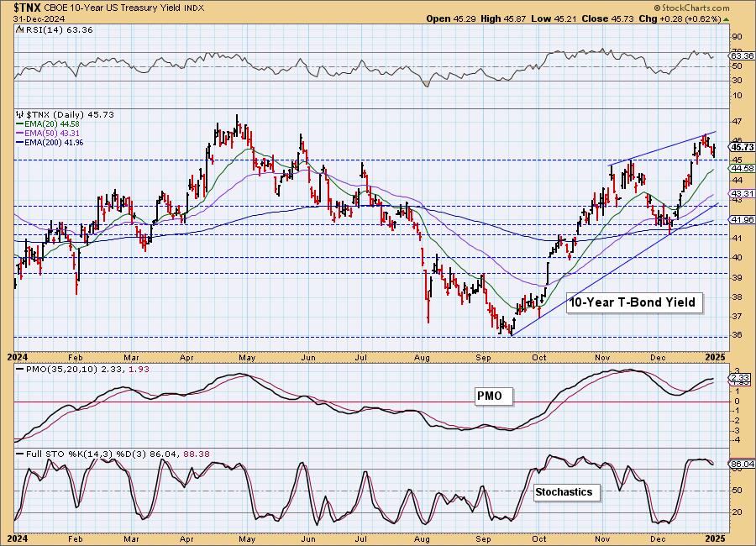Open the © StockCharts.com credit
The image size is (756, 546).
691,8
